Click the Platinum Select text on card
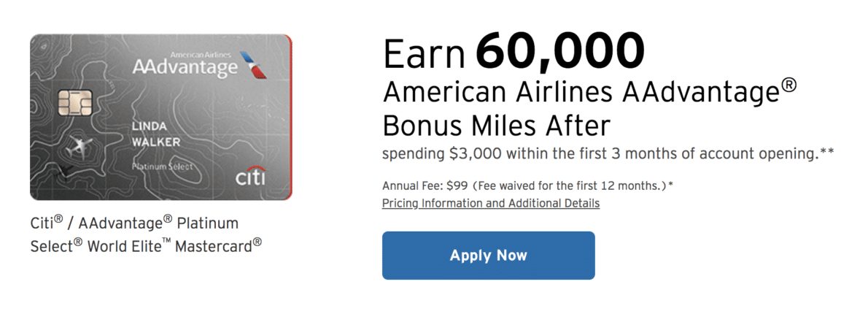Viewport: 868px width, 333px height. point(162,166)
